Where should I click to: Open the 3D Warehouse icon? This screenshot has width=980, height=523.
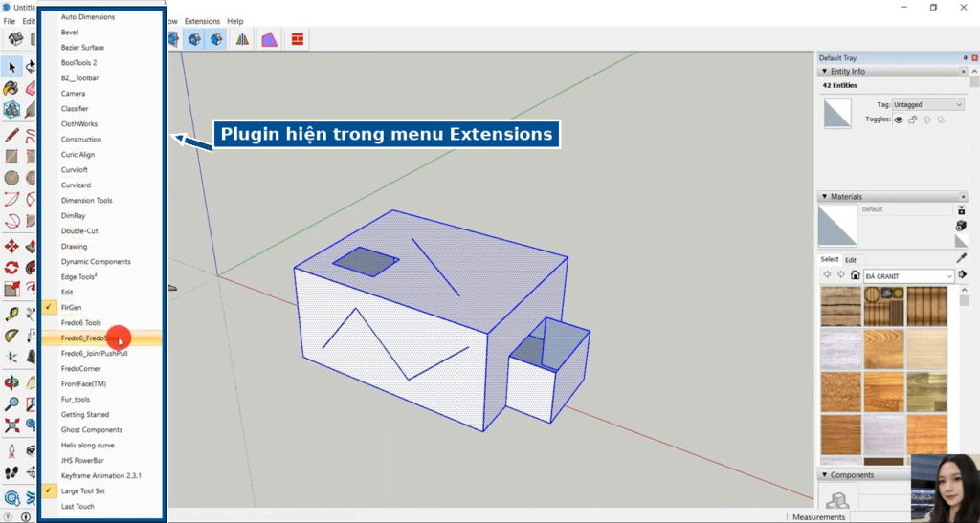click(11, 497)
